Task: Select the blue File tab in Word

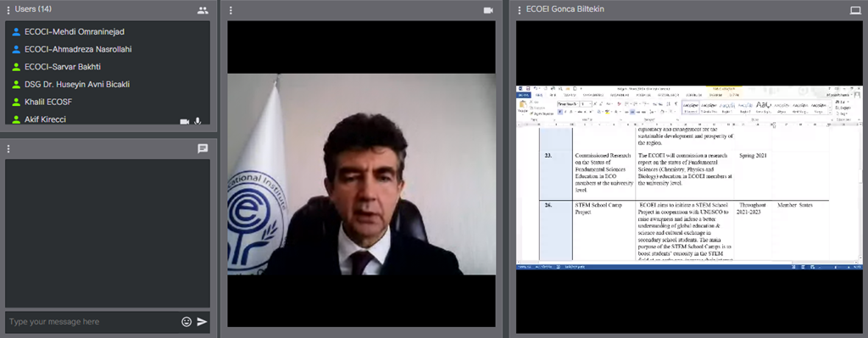Action: pyautogui.click(x=523, y=95)
